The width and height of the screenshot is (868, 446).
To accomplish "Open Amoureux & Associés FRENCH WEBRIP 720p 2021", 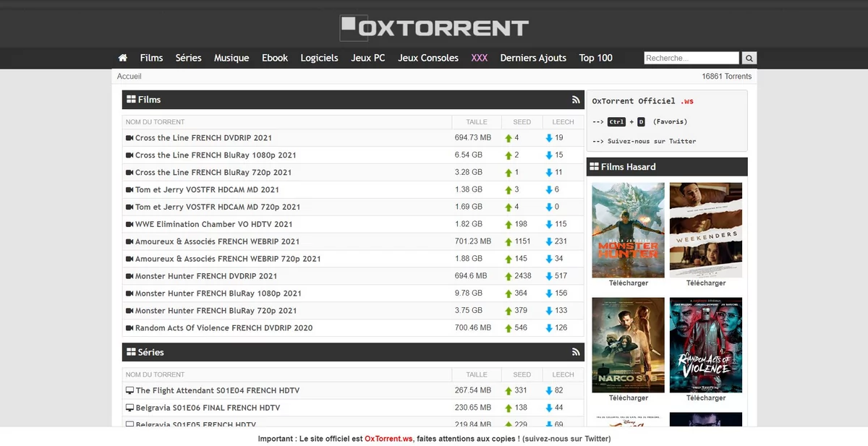I will point(228,259).
